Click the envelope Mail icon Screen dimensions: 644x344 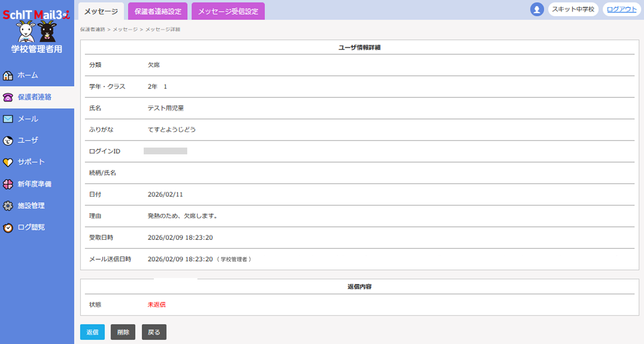coord(8,119)
